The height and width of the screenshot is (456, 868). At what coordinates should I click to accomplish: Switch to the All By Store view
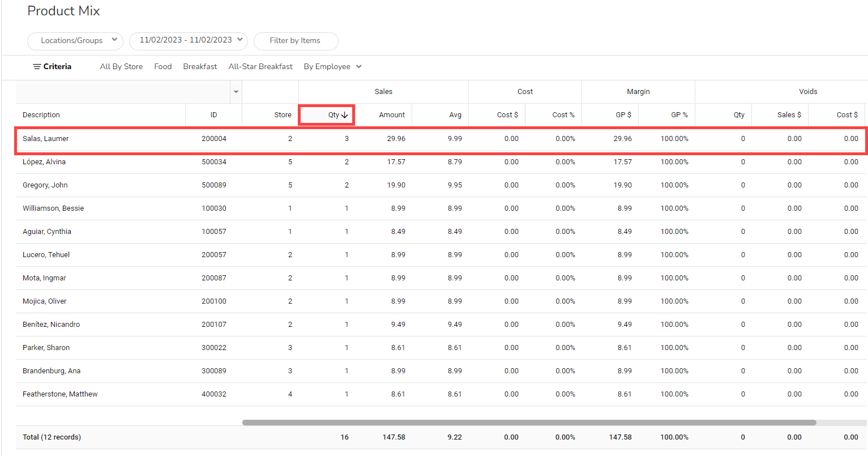coord(121,67)
